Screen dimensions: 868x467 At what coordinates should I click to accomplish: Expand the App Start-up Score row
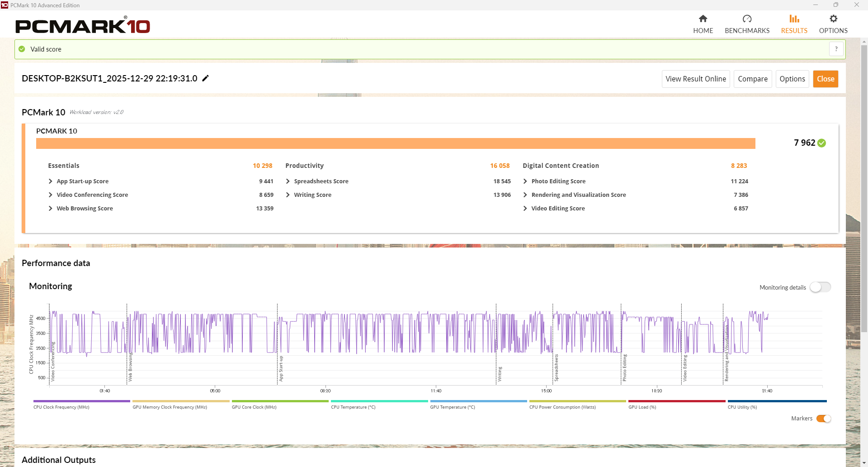pyautogui.click(x=51, y=181)
